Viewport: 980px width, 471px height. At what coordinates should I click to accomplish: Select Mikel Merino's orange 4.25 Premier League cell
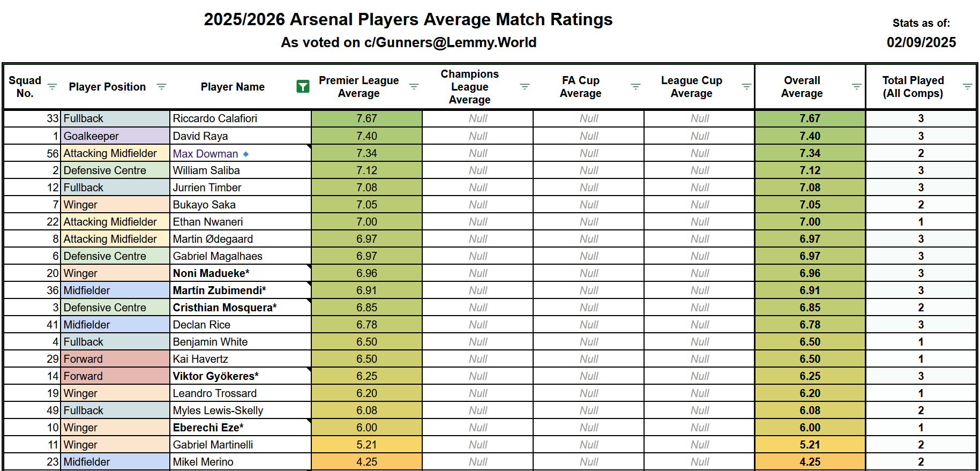tap(366, 462)
